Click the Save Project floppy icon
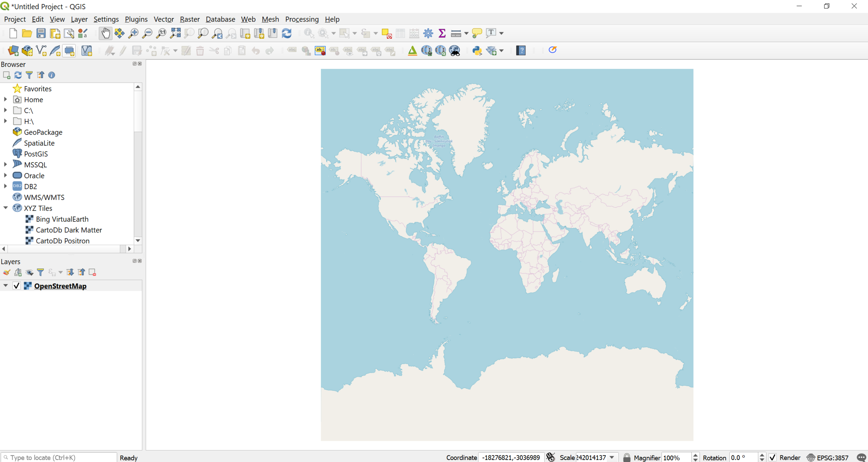 [41, 33]
